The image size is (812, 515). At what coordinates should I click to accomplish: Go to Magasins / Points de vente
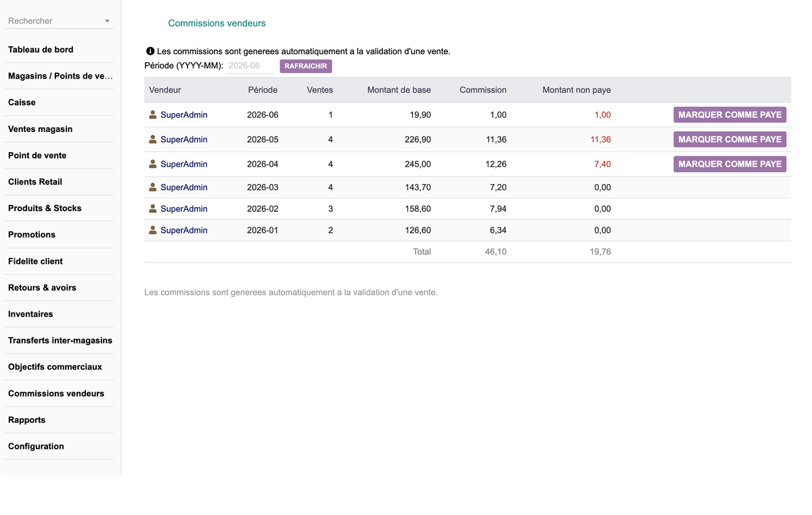pyautogui.click(x=60, y=76)
